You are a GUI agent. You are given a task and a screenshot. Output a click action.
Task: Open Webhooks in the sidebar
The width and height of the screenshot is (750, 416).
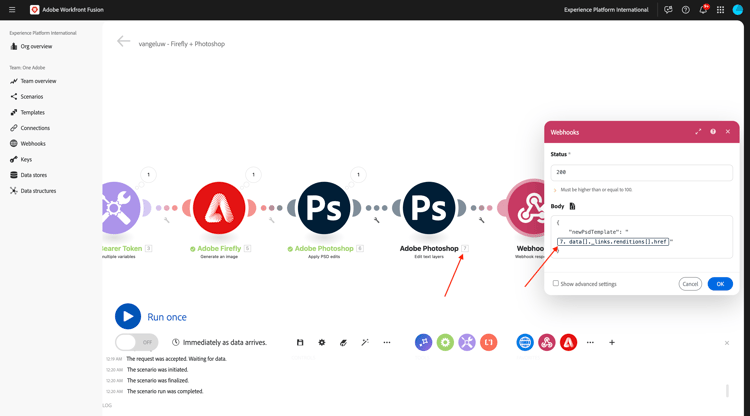(x=33, y=143)
